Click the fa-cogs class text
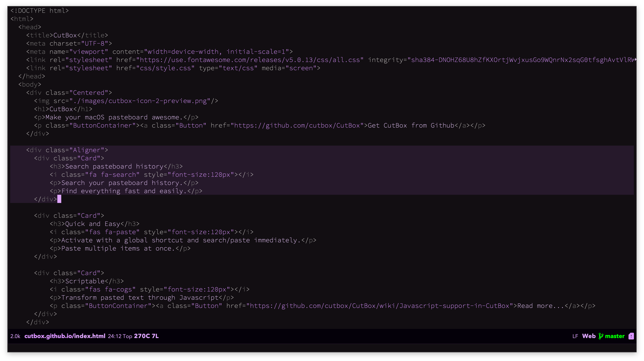The width and height of the screenshot is (644, 361). tap(118, 290)
